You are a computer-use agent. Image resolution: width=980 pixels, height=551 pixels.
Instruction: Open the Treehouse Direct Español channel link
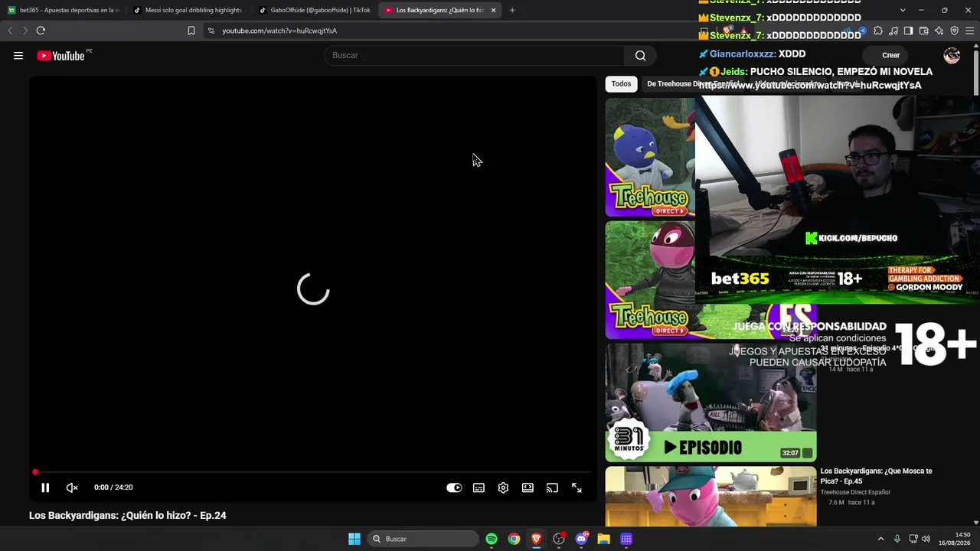pos(855,492)
